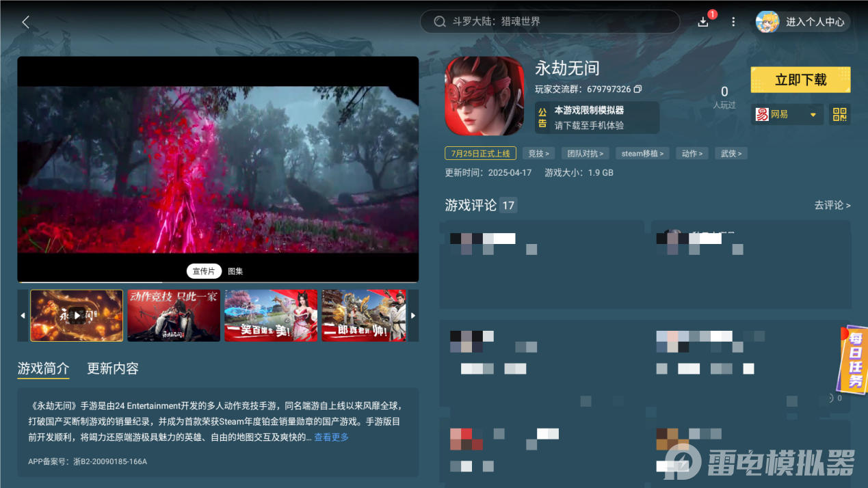Switch to the 图集 media tab
Screen dimensions: 868x488
[235, 271]
